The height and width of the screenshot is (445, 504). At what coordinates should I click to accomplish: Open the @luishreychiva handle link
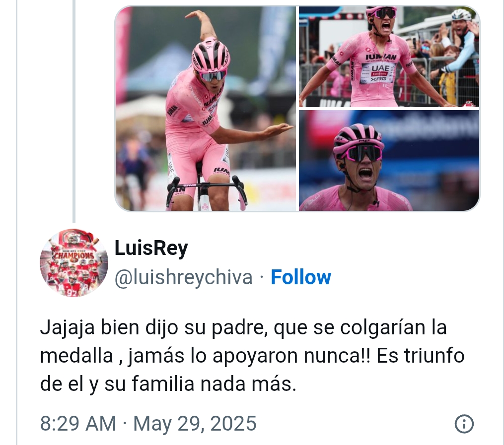pos(184,277)
